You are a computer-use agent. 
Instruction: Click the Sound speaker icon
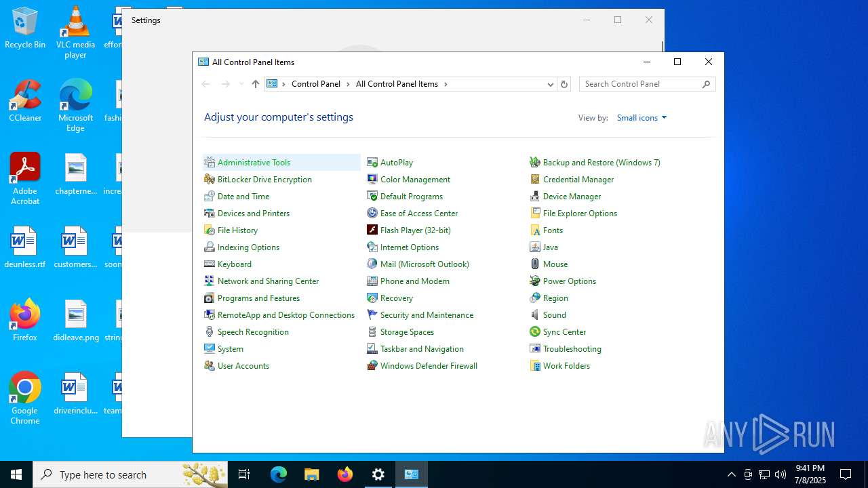535,315
